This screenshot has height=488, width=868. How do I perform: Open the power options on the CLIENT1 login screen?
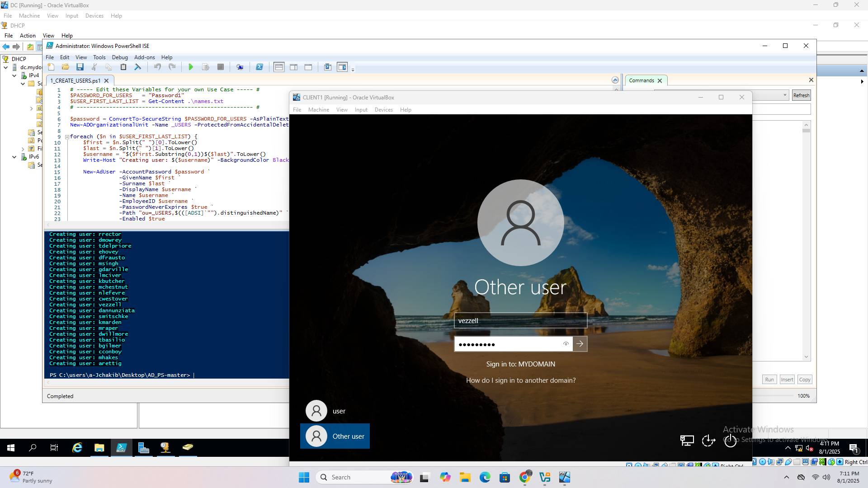730,440
